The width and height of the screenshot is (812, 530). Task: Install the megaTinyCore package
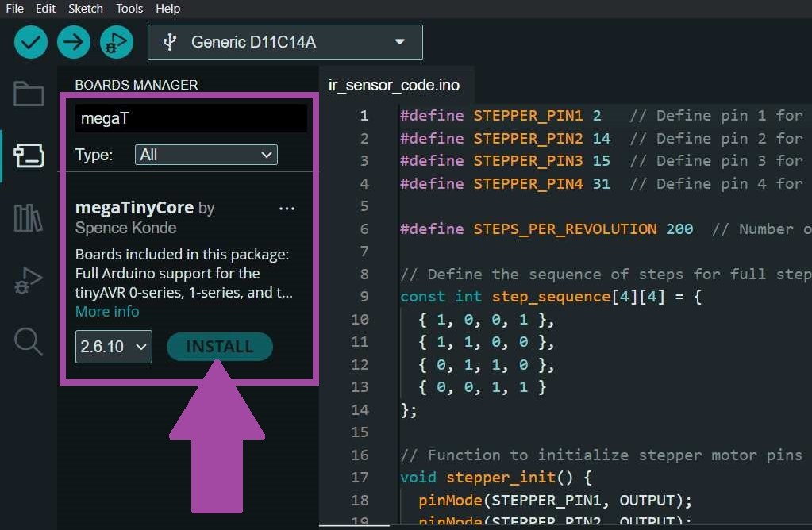tap(219, 347)
